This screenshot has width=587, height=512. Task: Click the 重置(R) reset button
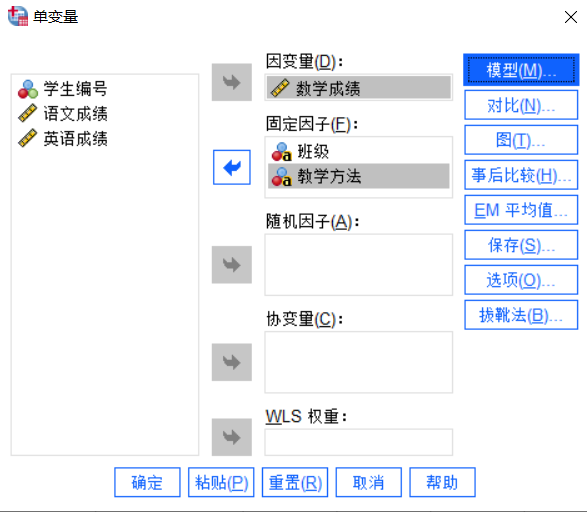point(295,482)
